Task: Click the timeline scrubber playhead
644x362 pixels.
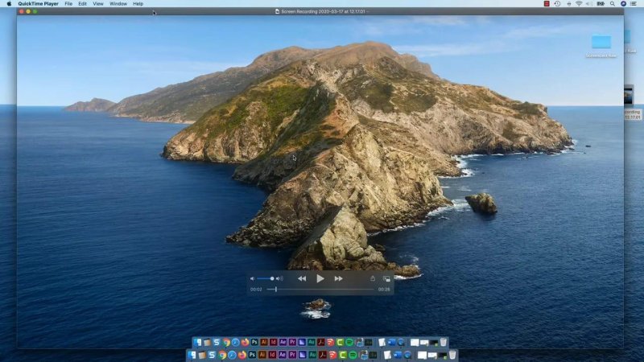Action: [x=276, y=290]
